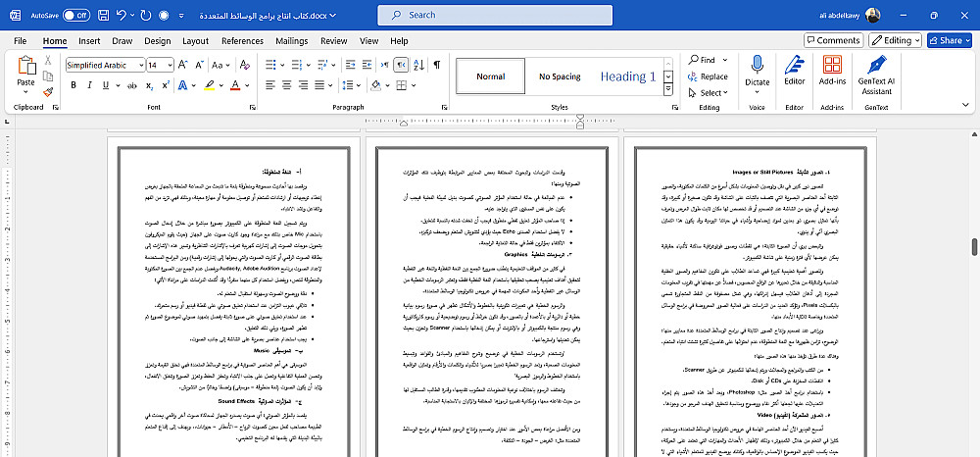Viewport: 980px width, 457px height.
Task: Apply yellow text highlight color
Action: pyautogui.click(x=210, y=85)
